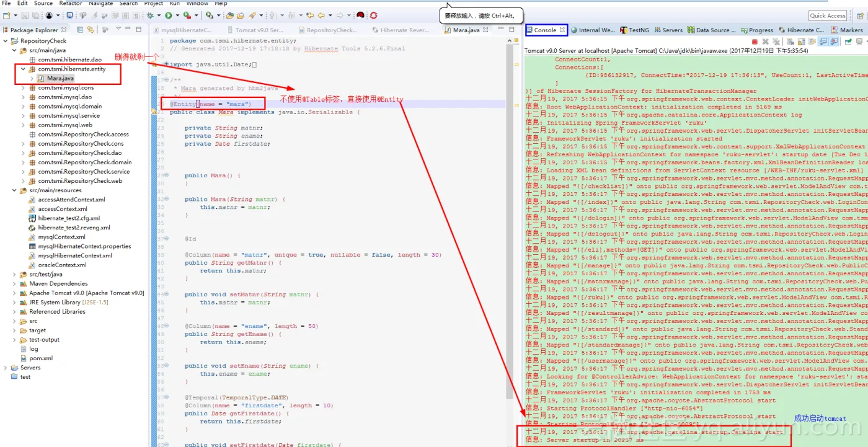
Task: Open the Source menu
Action: point(43,3)
